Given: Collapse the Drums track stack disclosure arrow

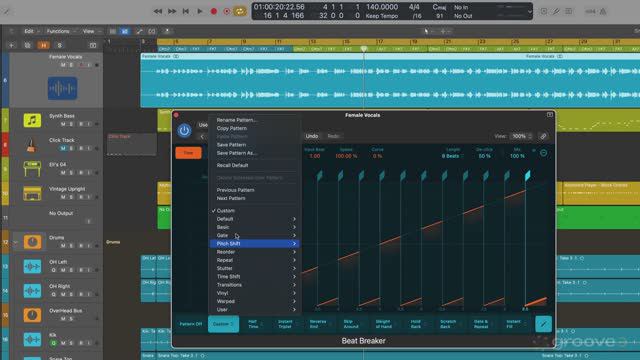Looking at the screenshot, I should (x=16, y=242).
